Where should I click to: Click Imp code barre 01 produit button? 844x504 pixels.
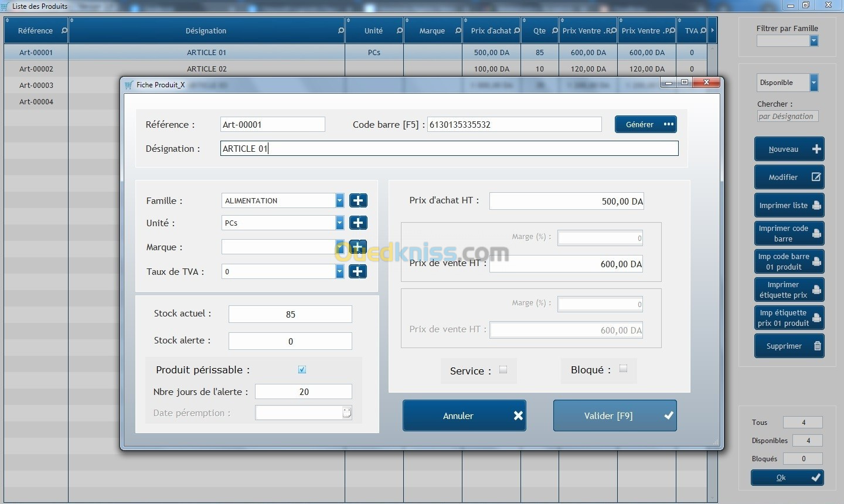click(x=789, y=261)
